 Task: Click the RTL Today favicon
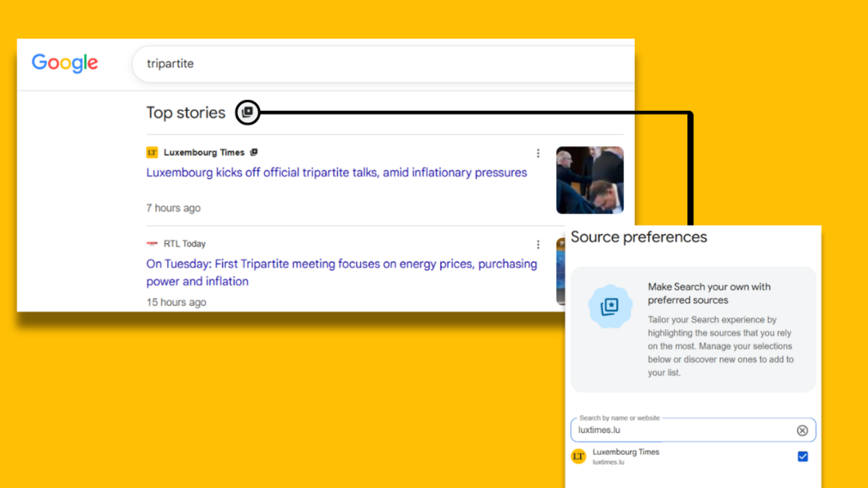pos(152,243)
